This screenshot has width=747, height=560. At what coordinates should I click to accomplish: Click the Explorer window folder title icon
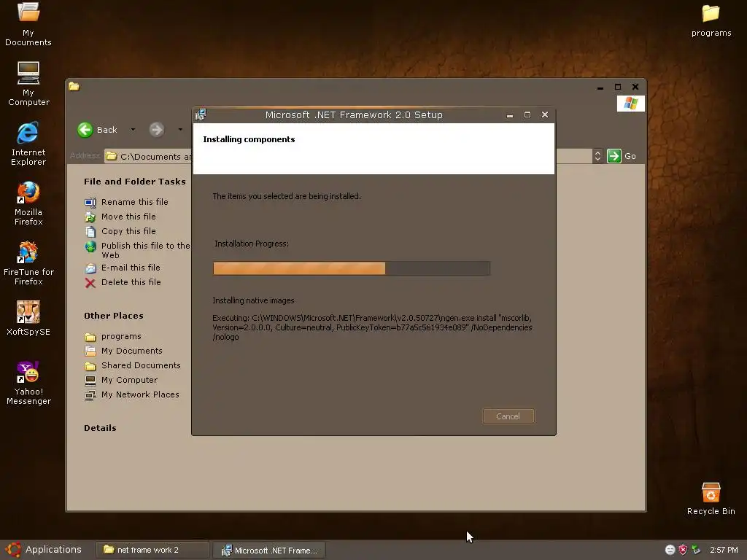coord(74,86)
